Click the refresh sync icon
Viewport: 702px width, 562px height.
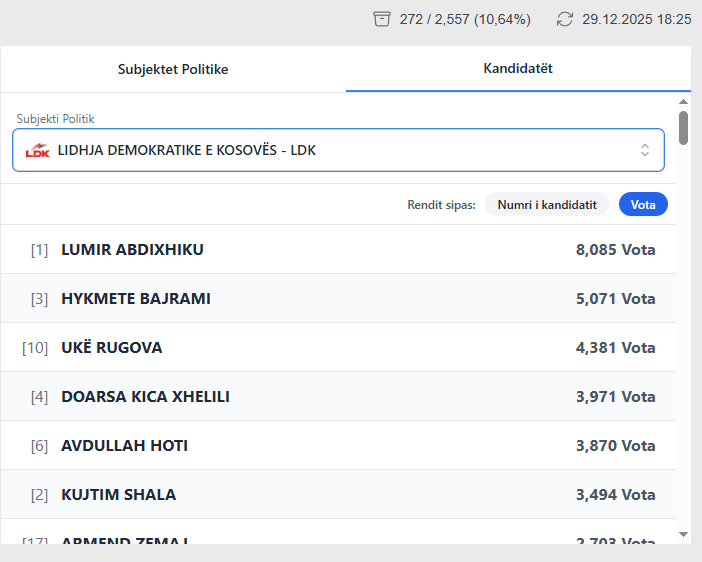[x=565, y=19]
